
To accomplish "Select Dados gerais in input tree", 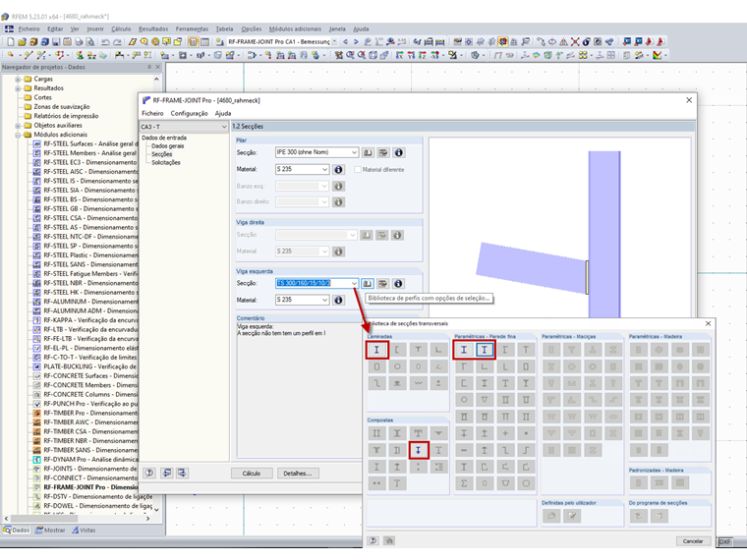I will click(x=168, y=146).
